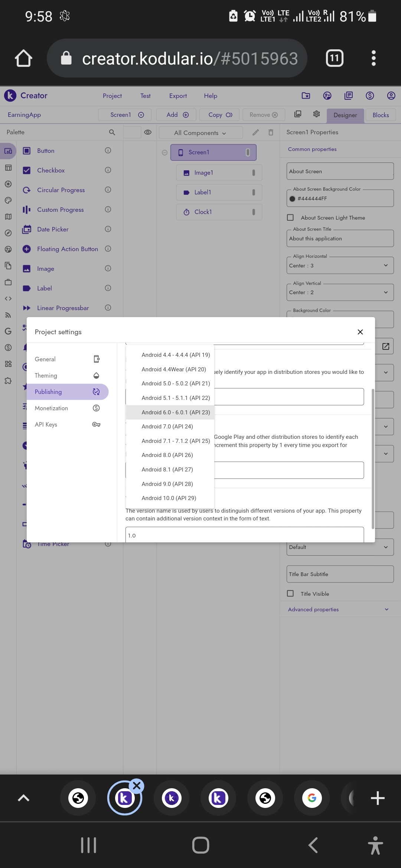Open the Monetization settings tab
The height and width of the screenshot is (868, 401).
pyautogui.click(x=51, y=408)
